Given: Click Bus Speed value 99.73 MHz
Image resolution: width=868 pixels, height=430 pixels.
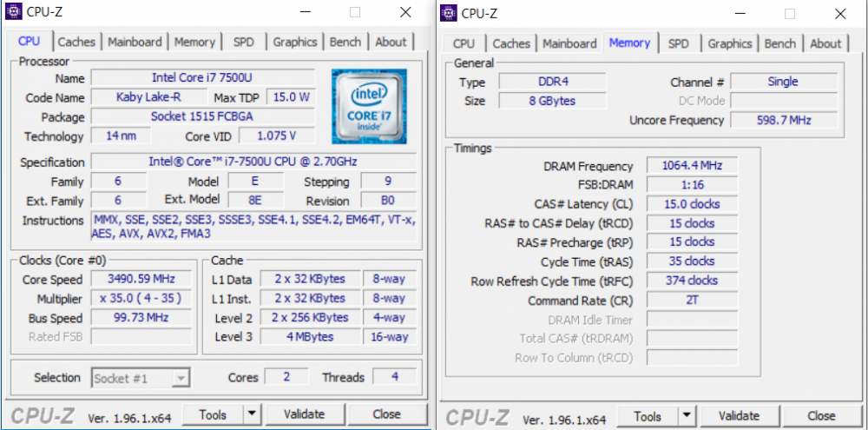Looking at the screenshot, I should pyautogui.click(x=141, y=318).
